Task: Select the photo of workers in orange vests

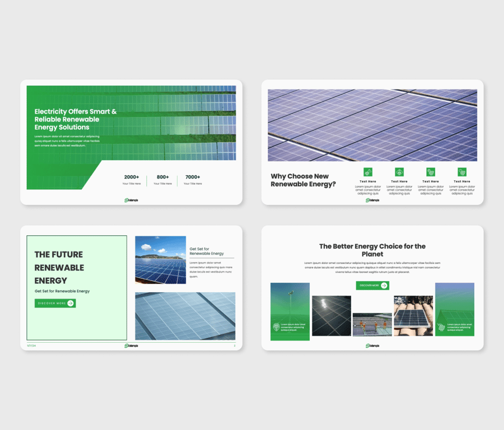Action: click(x=372, y=325)
